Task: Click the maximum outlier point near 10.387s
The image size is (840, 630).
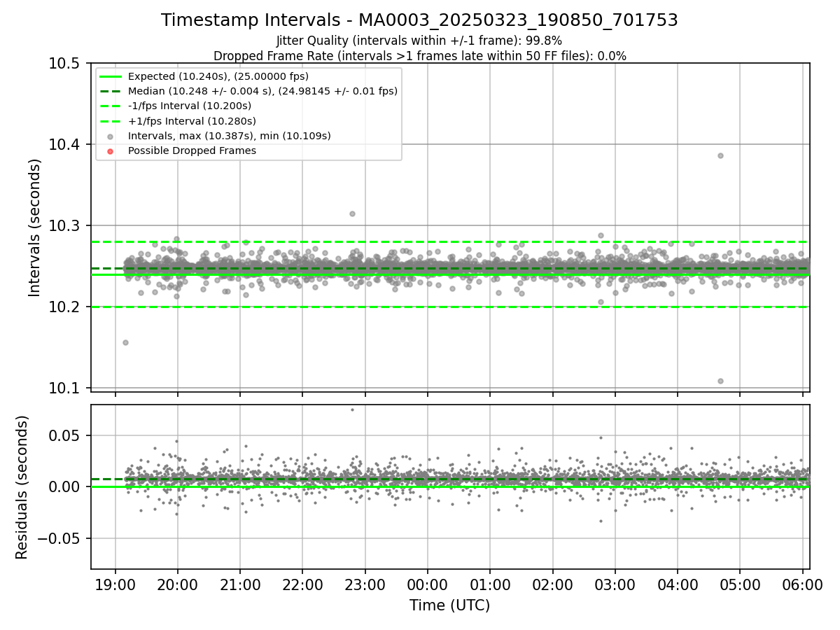Action: [720, 155]
